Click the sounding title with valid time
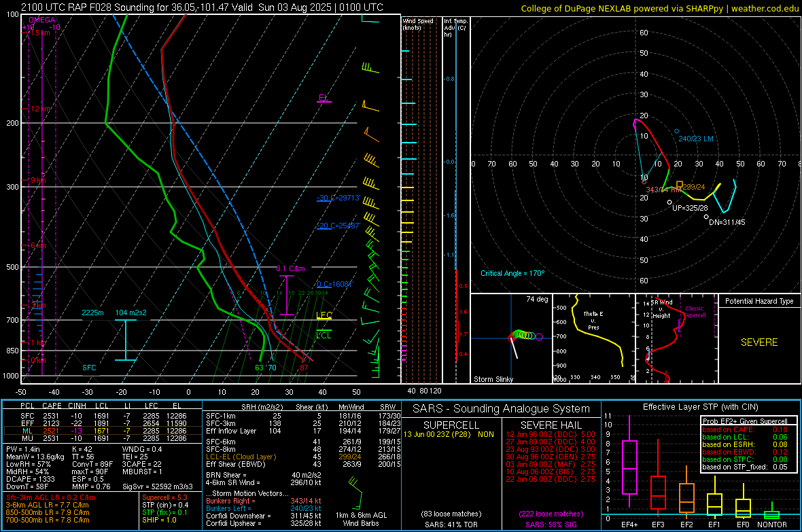The width and height of the screenshot is (802, 532). pyautogui.click(x=202, y=7)
